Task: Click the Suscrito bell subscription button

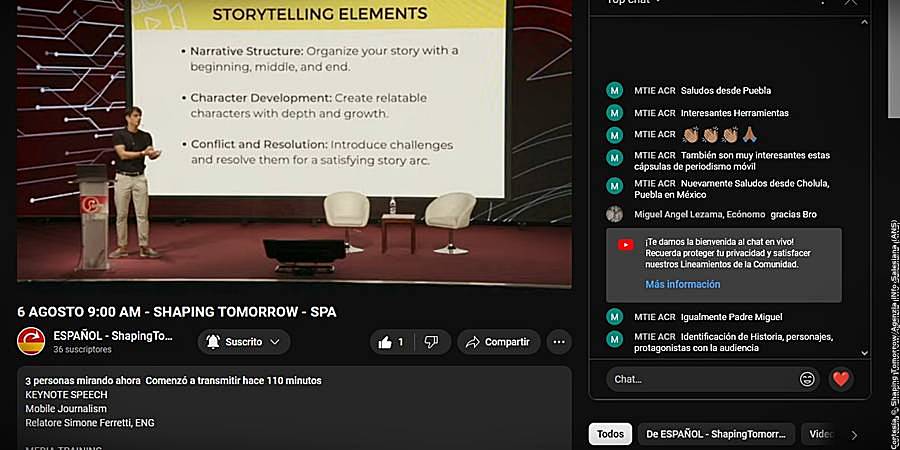Action: pyautogui.click(x=244, y=342)
